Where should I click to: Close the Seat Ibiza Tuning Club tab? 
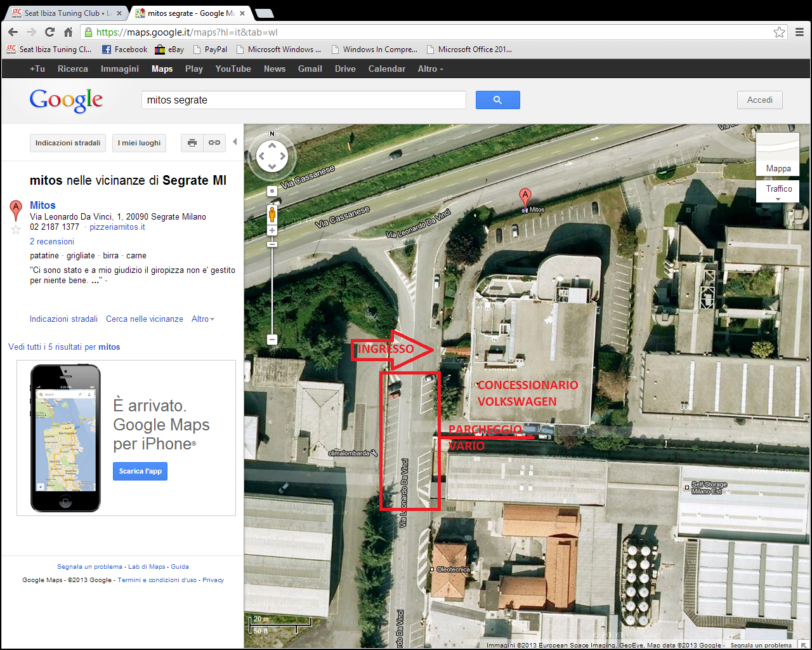click(x=119, y=13)
